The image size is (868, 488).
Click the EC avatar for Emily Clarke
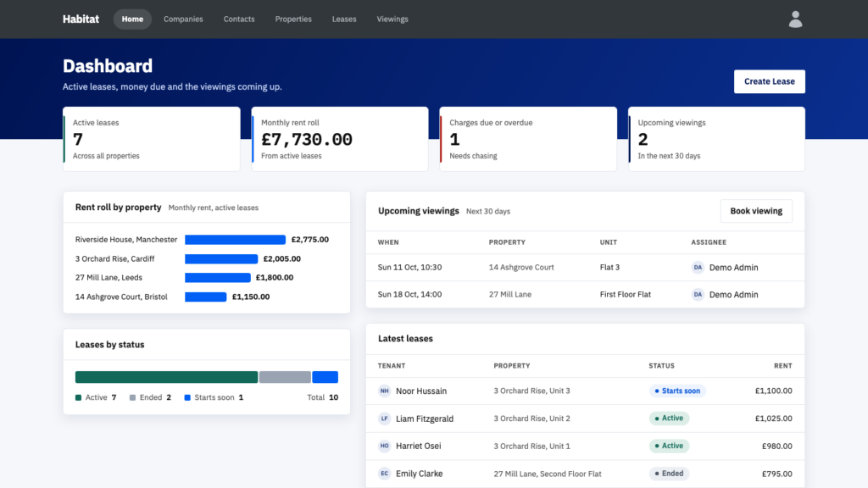coord(384,474)
